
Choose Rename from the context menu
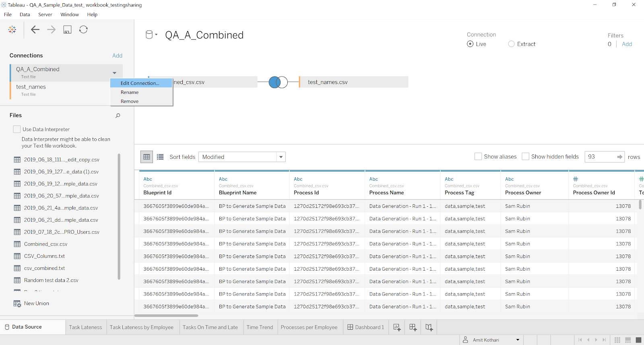[x=141, y=92]
